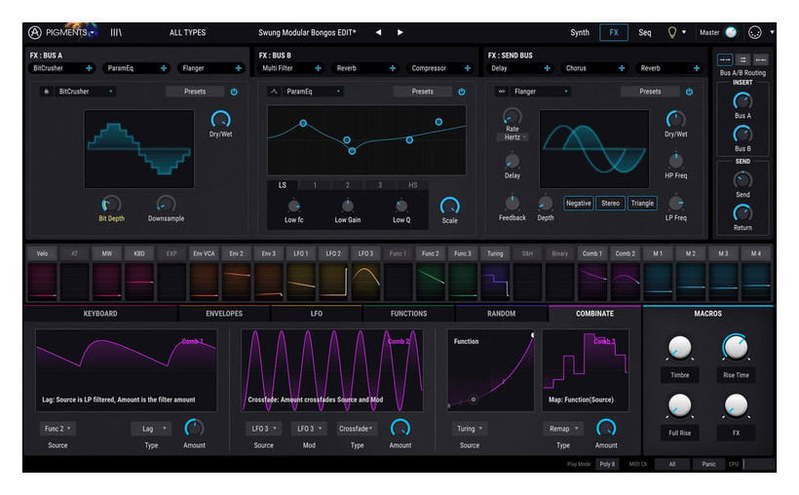
Task: Click the Panic button
Action: [x=709, y=464]
